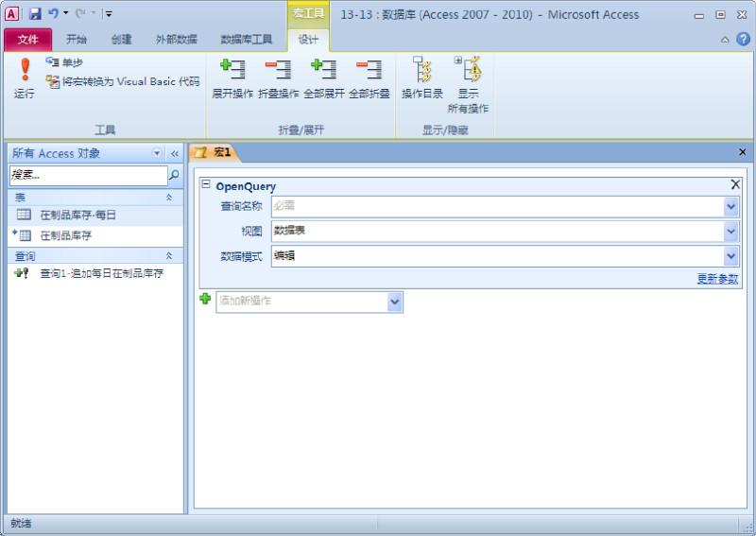Delete the OpenQuery action
Screen dimensions: 756x536
click(735, 184)
